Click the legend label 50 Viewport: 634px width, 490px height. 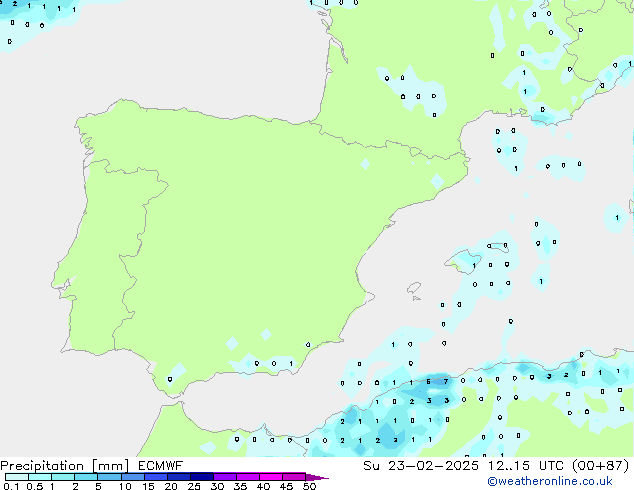[309, 486]
